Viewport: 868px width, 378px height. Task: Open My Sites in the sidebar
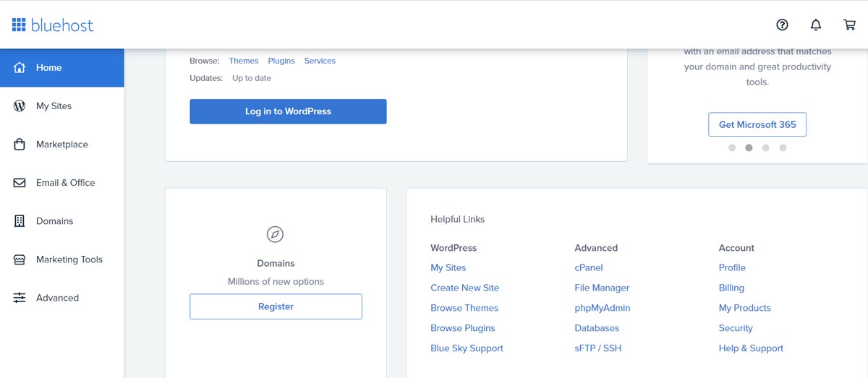pyautogui.click(x=62, y=106)
